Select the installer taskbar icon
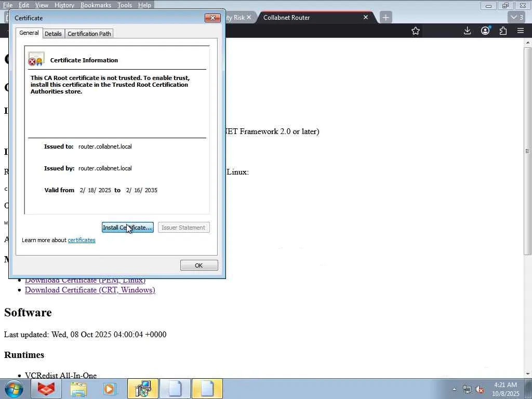532x399 pixels. [x=143, y=389]
